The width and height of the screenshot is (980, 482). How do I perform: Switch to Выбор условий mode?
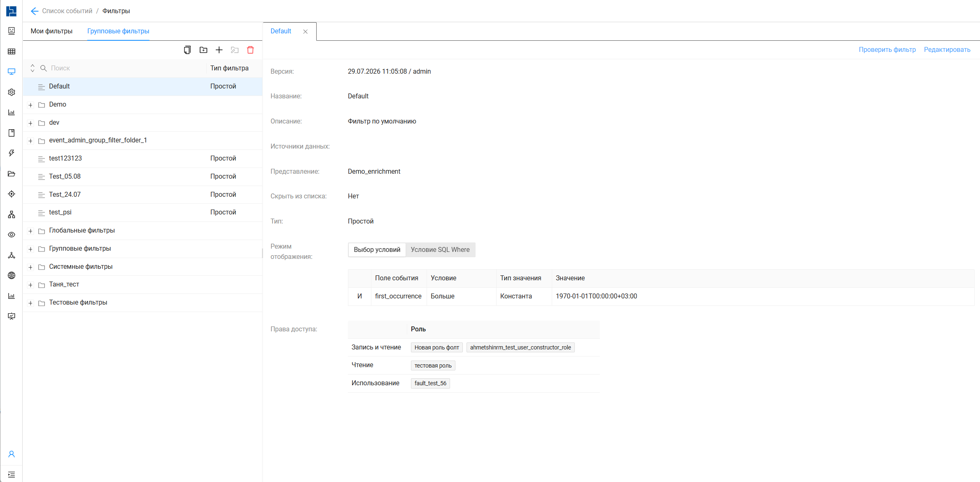coord(377,250)
